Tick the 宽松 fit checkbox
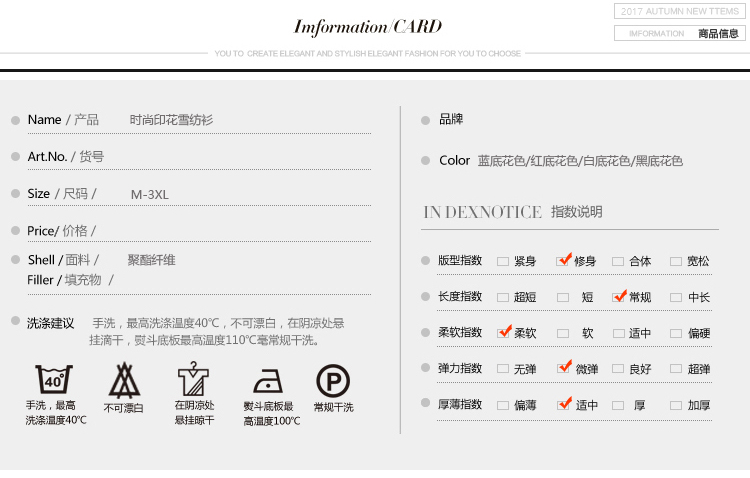750x478 pixels. coord(676,261)
